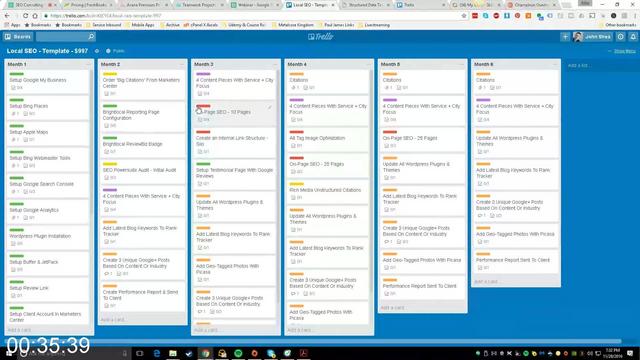The width and height of the screenshot is (640, 360).
Task: Click yellow label on Order Big Citations card
Action: (110, 74)
